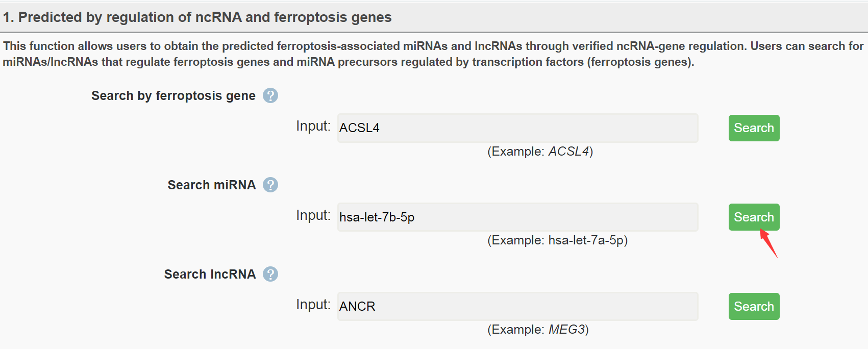Click into the ANCR text field
This screenshot has height=349, width=868.
coord(517,306)
